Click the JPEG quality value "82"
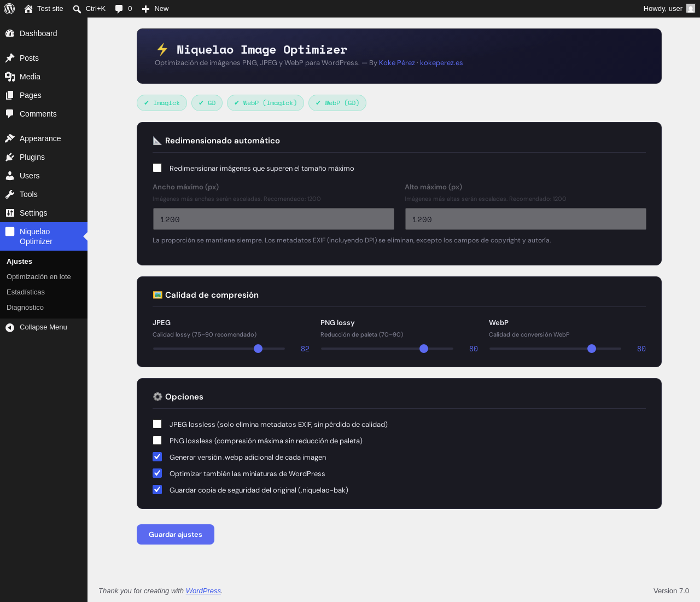This screenshot has width=700, height=602. pyautogui.click(x=305, y=349)
